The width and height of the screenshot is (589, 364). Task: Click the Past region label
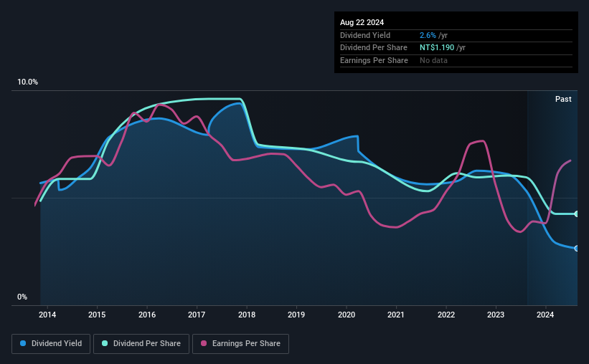click(563, 99)
